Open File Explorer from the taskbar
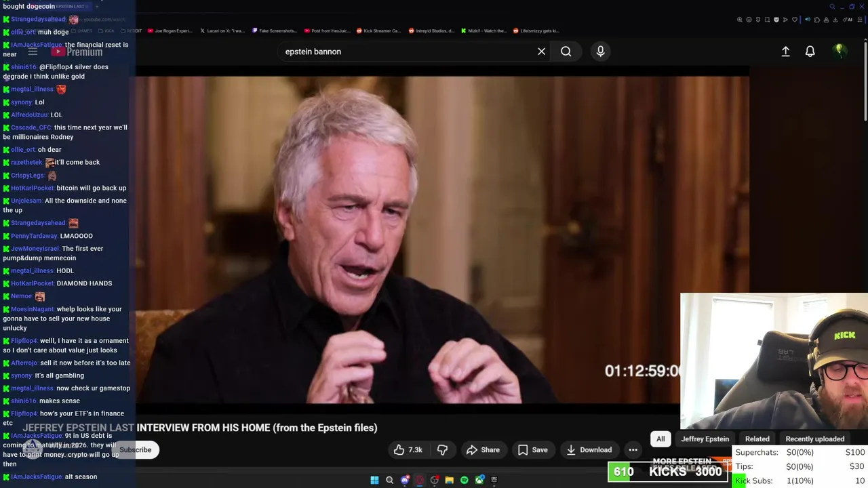868x488 pixels. coord(449,480)
